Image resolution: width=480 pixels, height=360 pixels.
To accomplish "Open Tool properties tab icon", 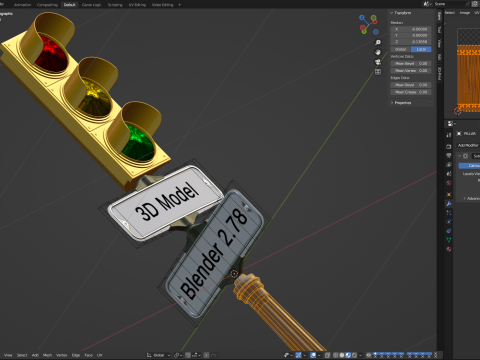I will coord(449,135).
